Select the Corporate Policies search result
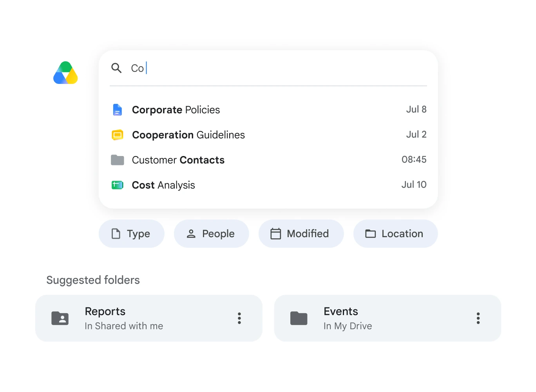Image resolution: width=536 pixels, height=392 pixels. tap(268, 110)
